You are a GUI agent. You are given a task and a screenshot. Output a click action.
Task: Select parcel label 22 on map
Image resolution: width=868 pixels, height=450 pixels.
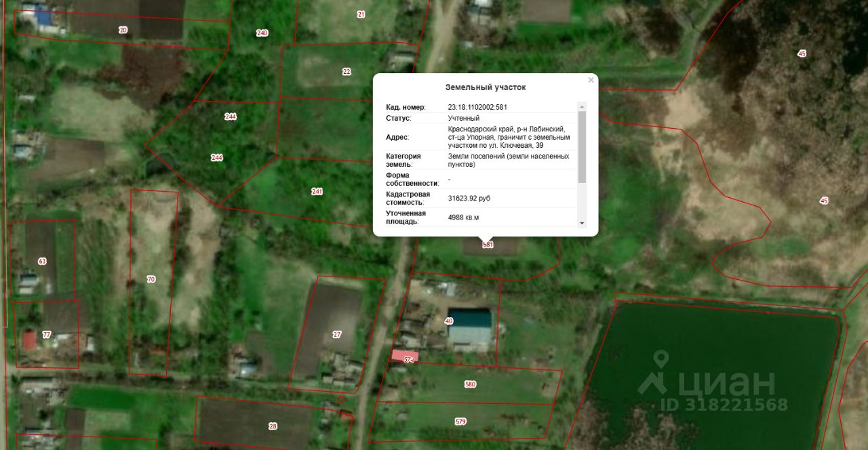click(347, 71)
